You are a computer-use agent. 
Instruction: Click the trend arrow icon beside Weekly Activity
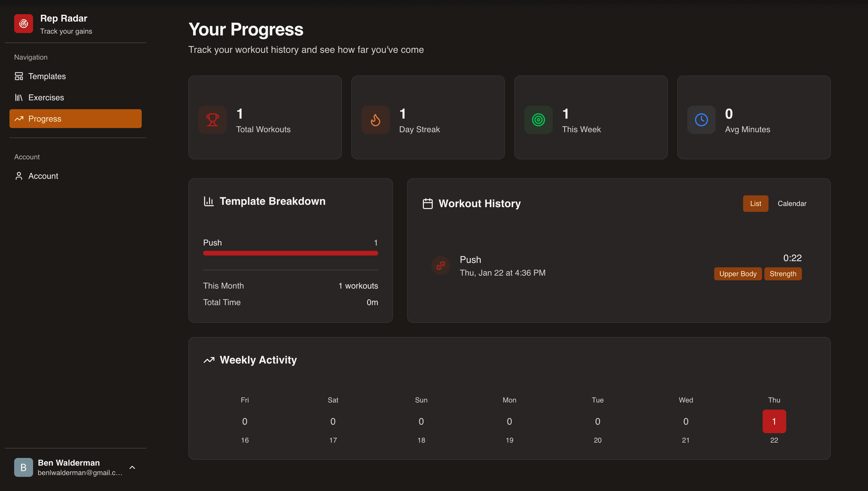pos(209,360)
